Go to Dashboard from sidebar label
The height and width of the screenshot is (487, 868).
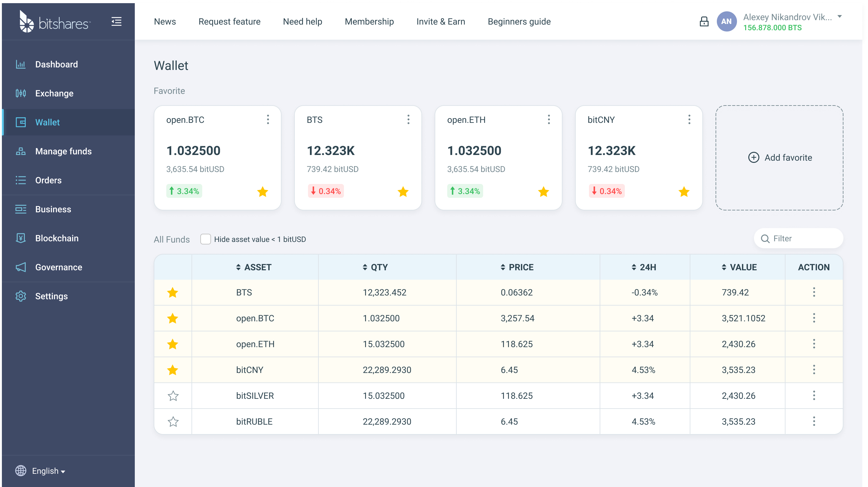(x=57, y=64)
